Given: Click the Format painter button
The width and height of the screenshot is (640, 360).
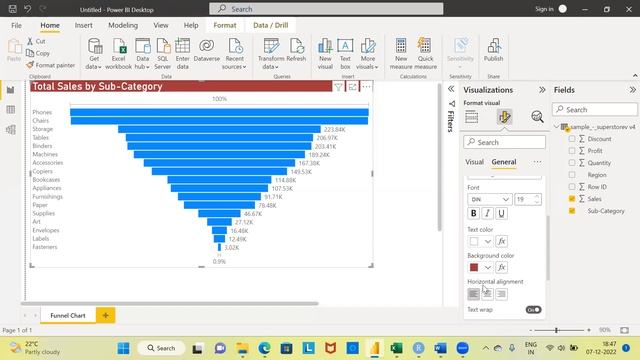Looking at the screenshot, I should [x=51, y=65].
